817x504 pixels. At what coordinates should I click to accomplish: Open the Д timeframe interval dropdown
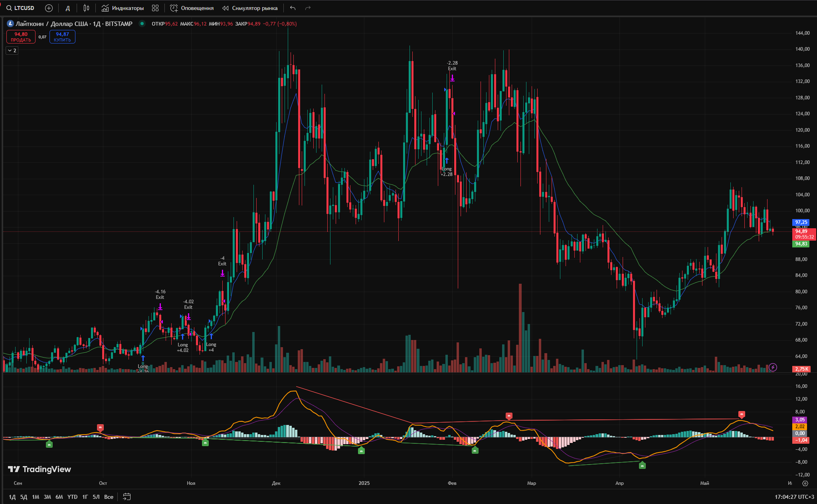(67, 8)
